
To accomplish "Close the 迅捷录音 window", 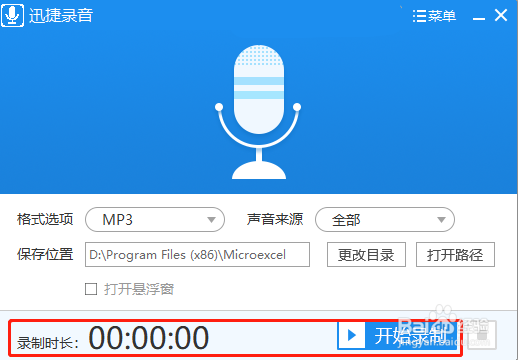I will 501,15.
